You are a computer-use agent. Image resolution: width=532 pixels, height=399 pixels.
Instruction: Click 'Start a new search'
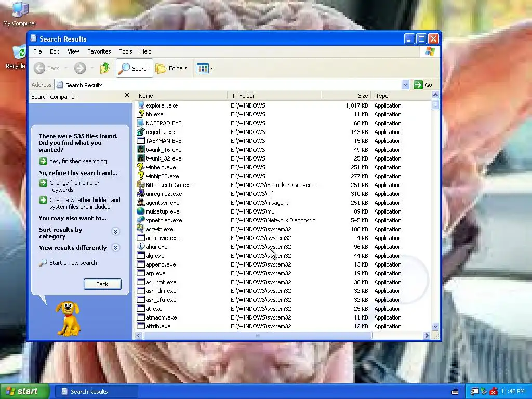coord(68,263)
